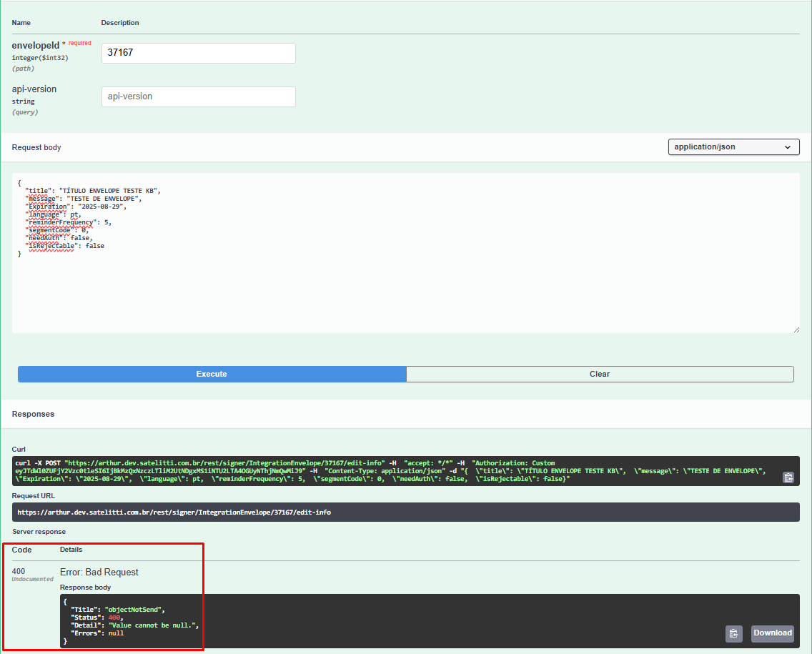Viewport: 812px width, 654px height.
Task: Copy the curl command to clipboard
Action: point(788,477)
